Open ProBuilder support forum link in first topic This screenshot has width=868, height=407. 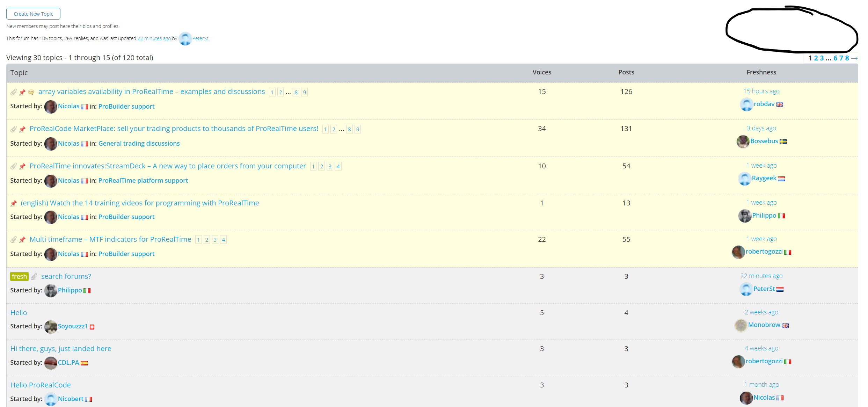point(126,107)
